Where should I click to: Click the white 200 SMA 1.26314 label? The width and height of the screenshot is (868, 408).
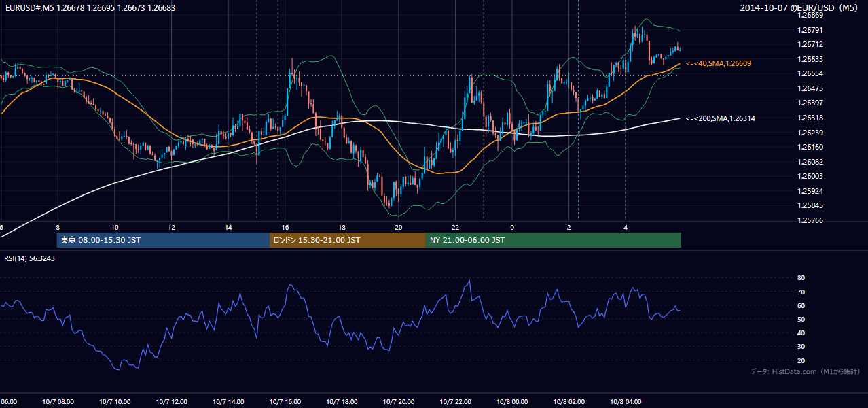click(721, 118)
